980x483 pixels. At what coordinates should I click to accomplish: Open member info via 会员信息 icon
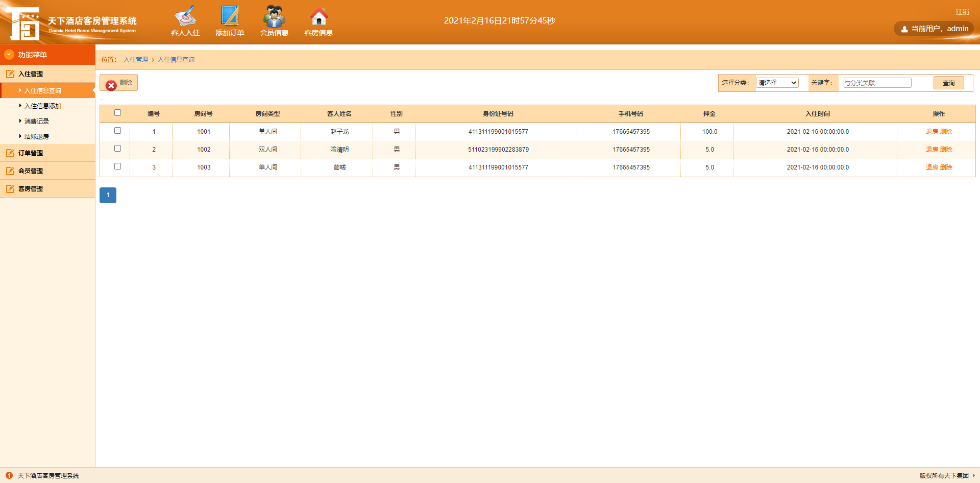coord(274,20)
